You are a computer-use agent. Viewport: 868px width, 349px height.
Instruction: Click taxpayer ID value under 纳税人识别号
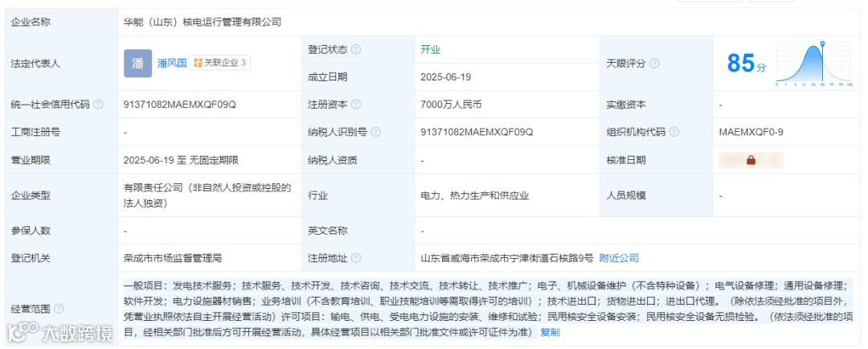[x=477, y=132]
